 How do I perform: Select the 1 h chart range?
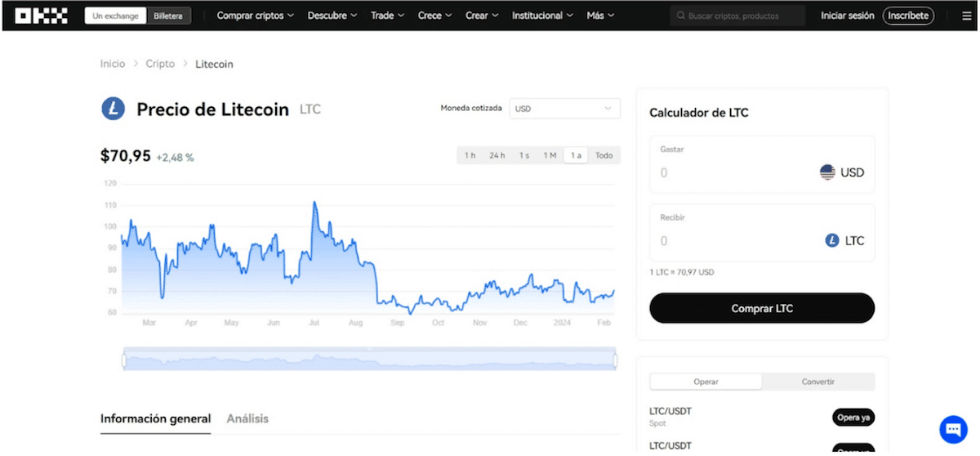click(470, 155)
